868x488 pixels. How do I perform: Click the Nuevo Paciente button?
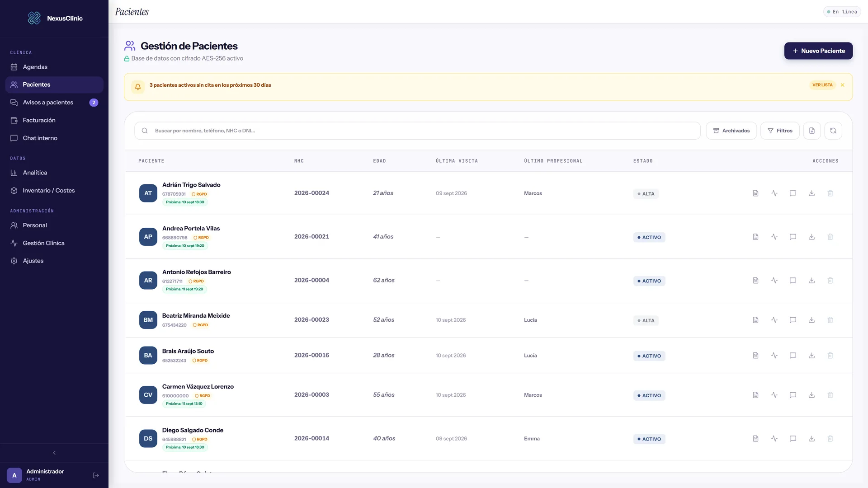(x=818, y=51)
